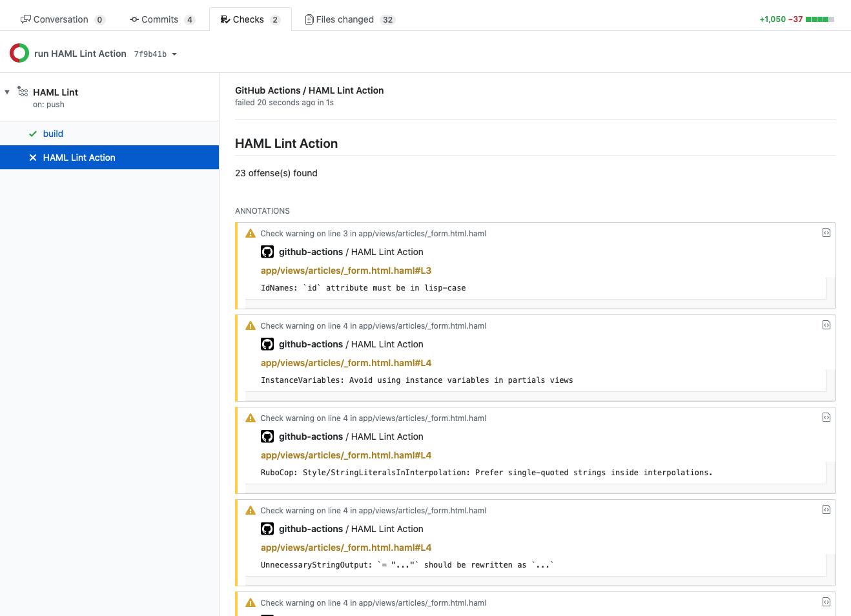Click the github-actions avatar in the StringLiteralsInInterpolation annotation
Screen dimensions: 851x616
(267, 436)
